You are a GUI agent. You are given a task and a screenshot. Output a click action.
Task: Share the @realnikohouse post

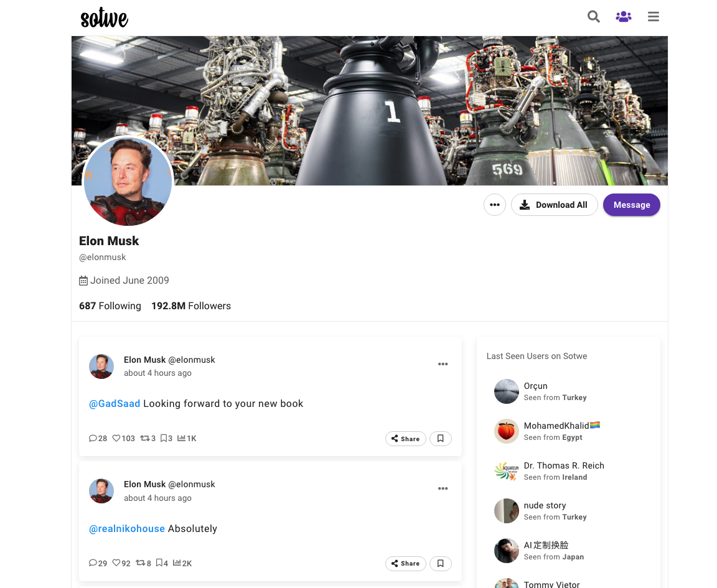pyautogui.click(x=406, y=563)
